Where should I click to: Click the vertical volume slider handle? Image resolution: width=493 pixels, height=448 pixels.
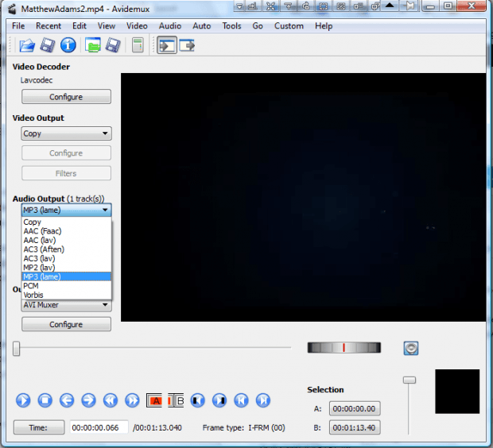pyautogui.click(x=410, y=380)
